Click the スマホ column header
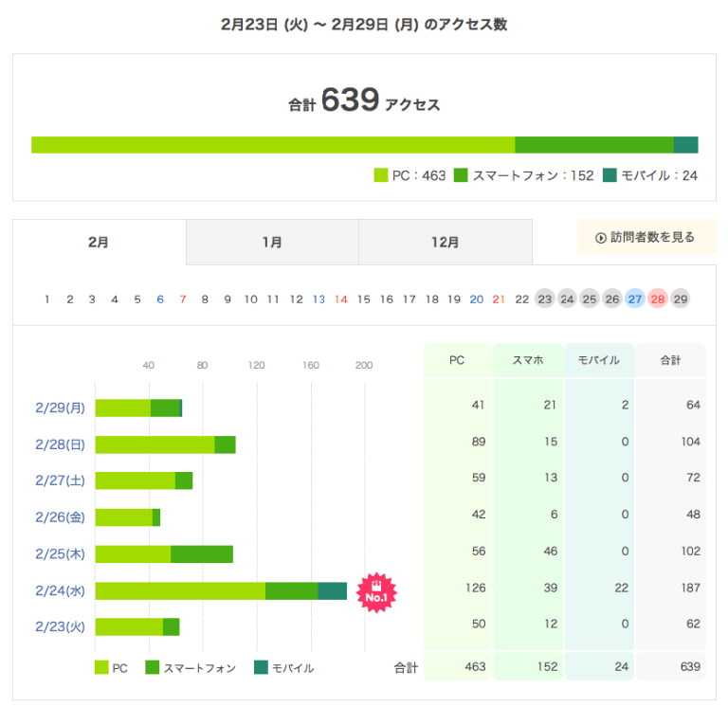This screenshot has height=725, width=728. pos(528,360)
